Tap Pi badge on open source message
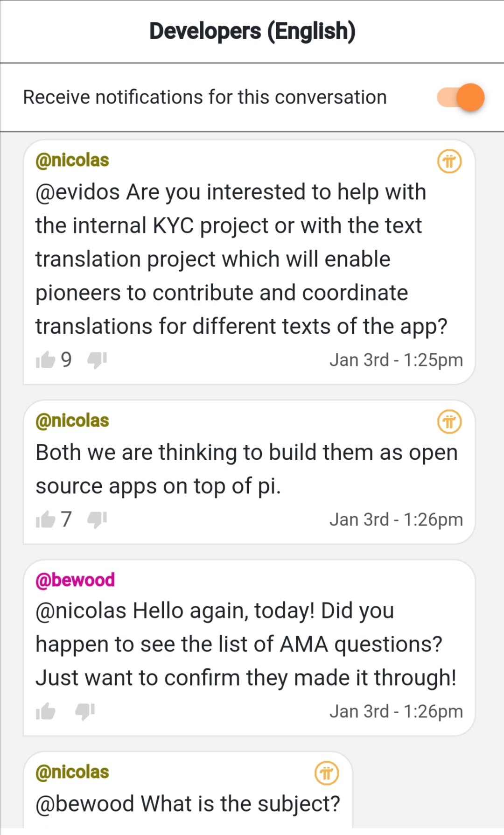This screenshot has width=504, height=835. [x=449, y=422]
